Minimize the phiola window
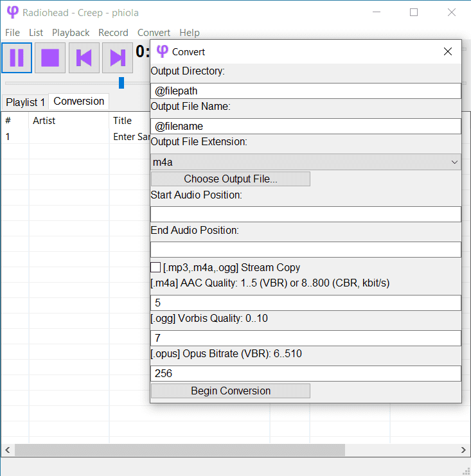This screenshot has width=471, height=476. (377, 12)
